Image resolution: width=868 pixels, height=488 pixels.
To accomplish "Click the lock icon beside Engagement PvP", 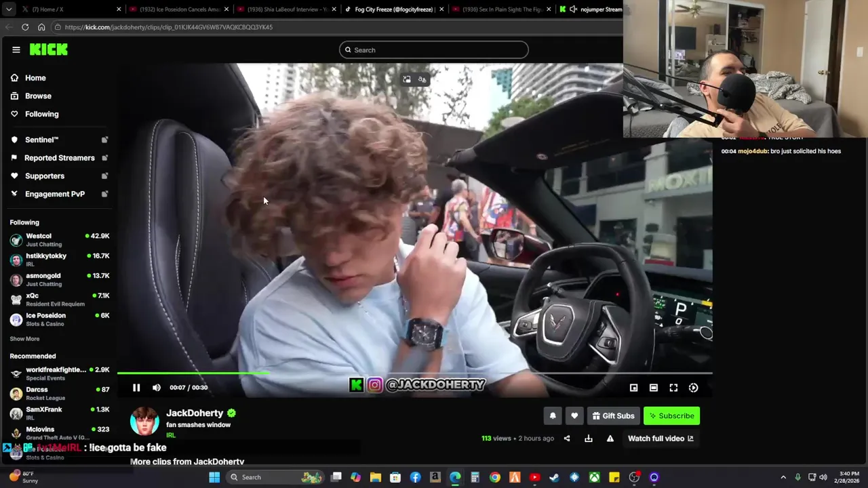I will click(104, 194).
